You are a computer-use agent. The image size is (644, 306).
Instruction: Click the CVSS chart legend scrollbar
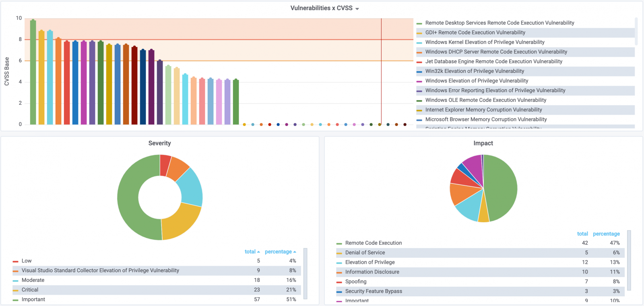(x=636, y=31)
